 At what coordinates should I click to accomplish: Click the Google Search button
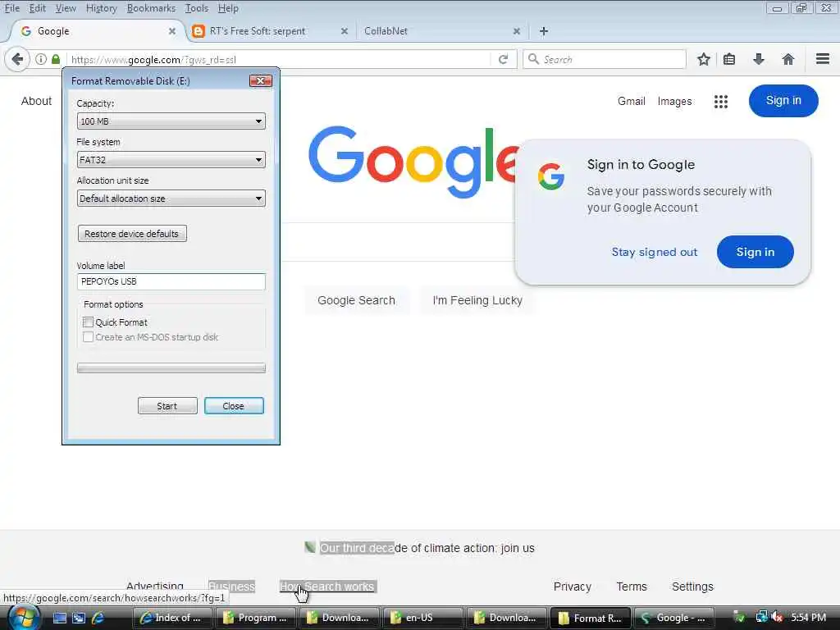[356, 300]
